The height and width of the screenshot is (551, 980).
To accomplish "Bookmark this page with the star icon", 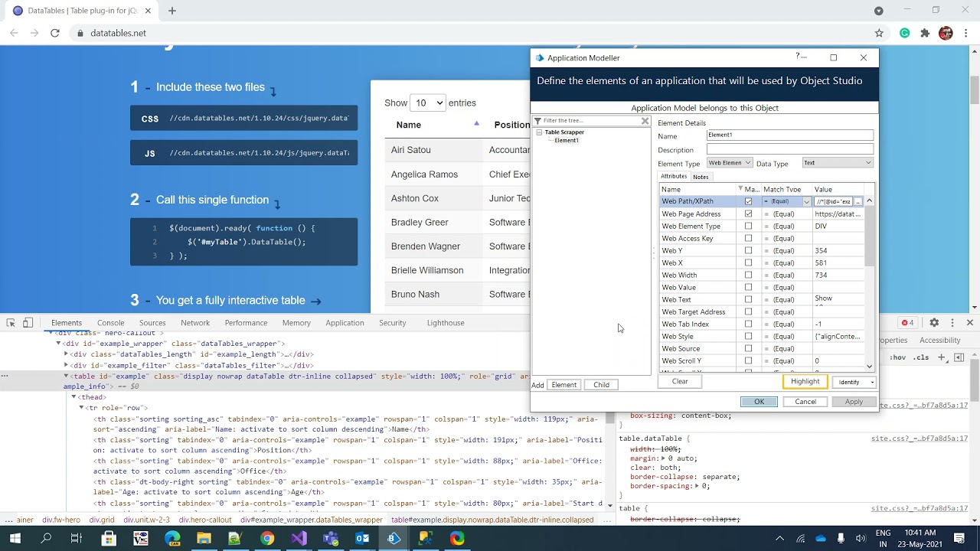I will point(879,33).
